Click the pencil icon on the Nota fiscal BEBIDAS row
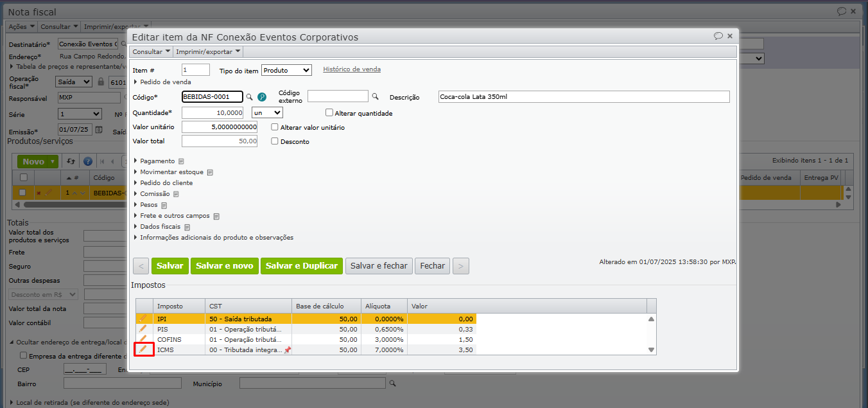The width and height of the screenshot is (868, 408). point(48,192)
